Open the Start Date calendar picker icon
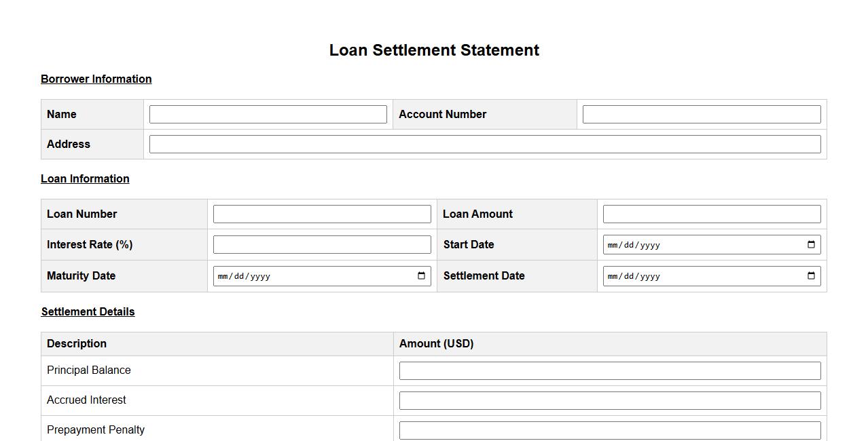 click(811, 245)
